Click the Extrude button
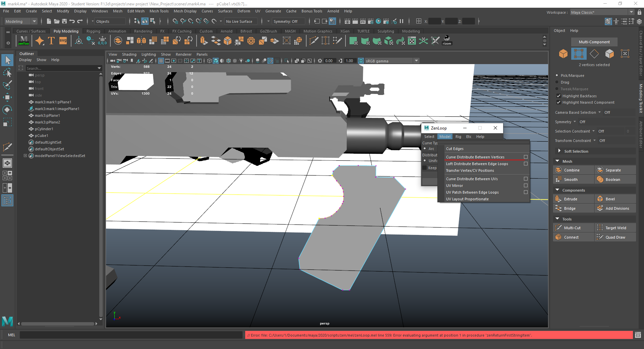 coord(574,199)
